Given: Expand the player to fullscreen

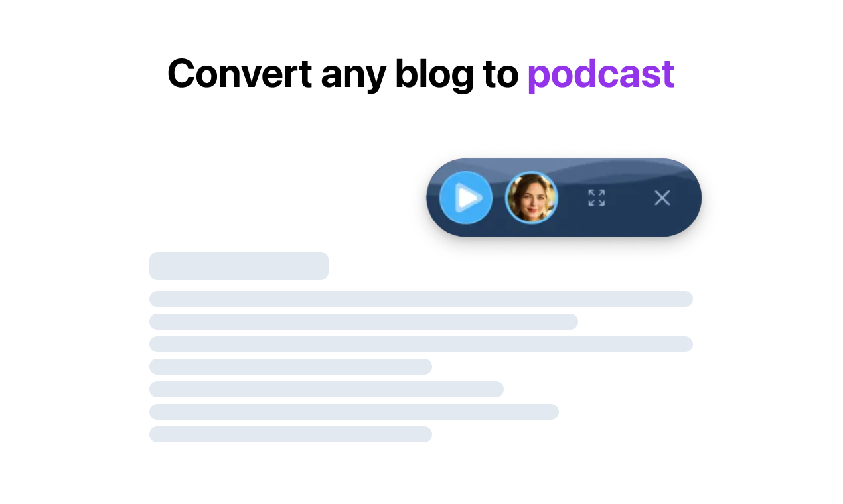Looking at the screenshot, I should tap(597, 198).
